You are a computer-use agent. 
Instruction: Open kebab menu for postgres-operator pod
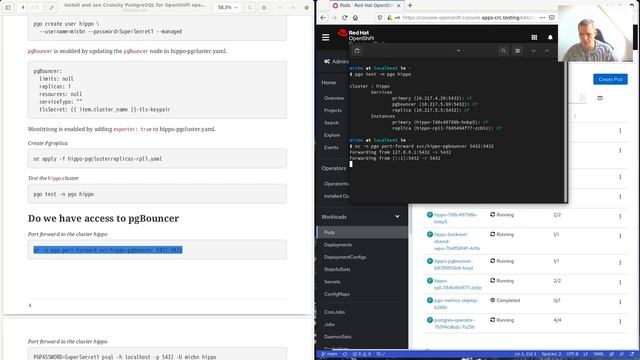(620, 322)
